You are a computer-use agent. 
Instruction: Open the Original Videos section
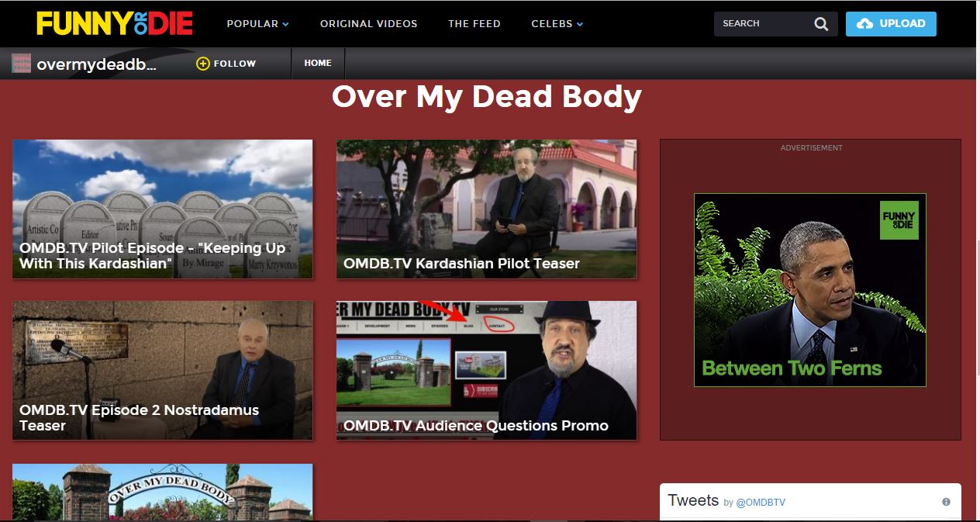click(368, 24)
